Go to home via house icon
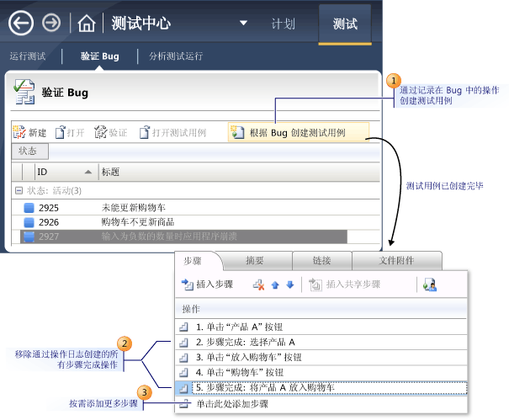Screen dimensions: 509x420 (x=87, y=24)
